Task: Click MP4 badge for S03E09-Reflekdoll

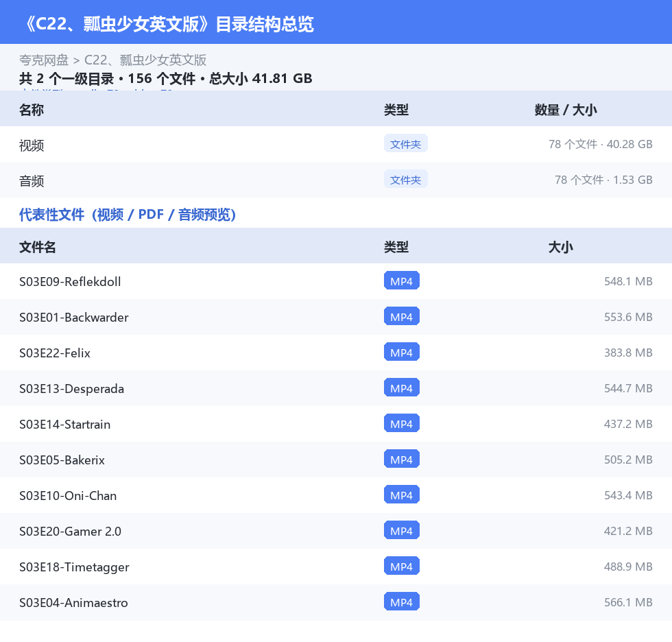Action: pyautogui.click(x=402, y=281)
